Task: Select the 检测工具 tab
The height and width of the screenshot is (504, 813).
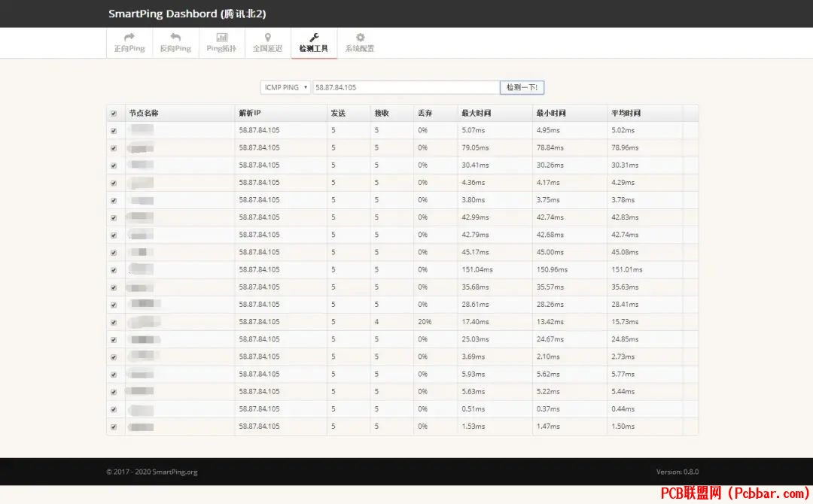Action: [314, 42]
